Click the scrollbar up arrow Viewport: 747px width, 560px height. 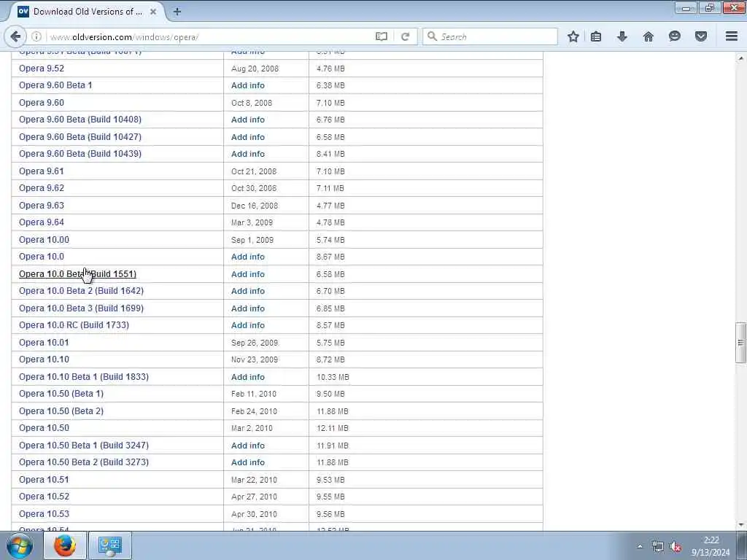point(740,58)
